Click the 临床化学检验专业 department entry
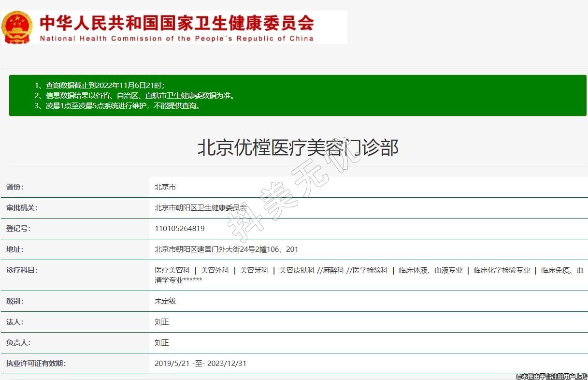This screenshot has height=380, width=588. 502,270
